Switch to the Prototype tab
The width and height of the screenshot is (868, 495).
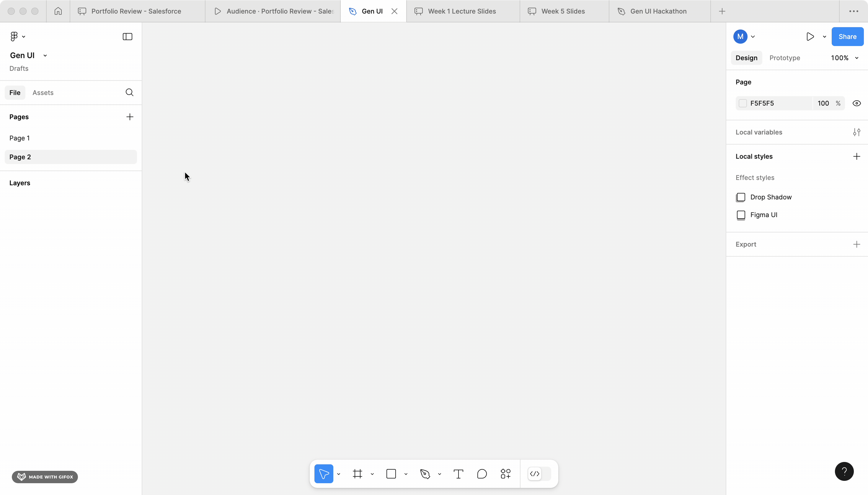pos(785,58)
